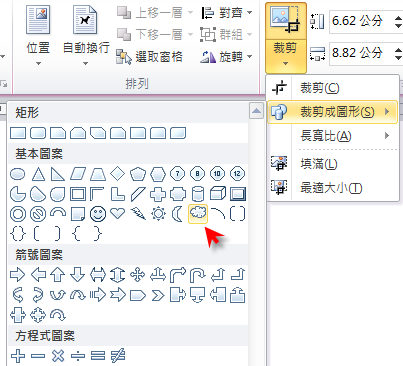Pick the smiley face shape

(98, 214)
